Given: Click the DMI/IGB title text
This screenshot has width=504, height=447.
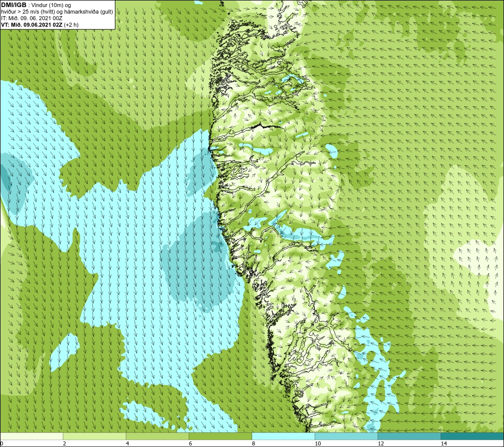Looking at the screenshot, I should 14,5.
